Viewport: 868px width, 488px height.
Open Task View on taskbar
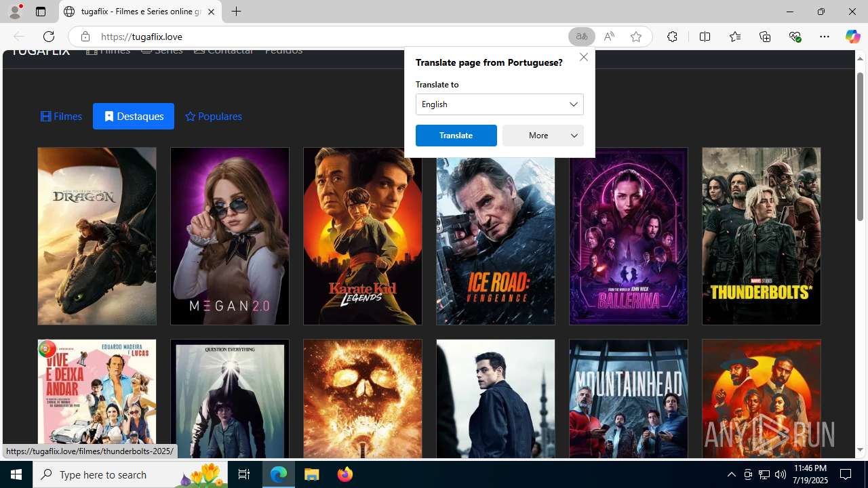[244, 474]
